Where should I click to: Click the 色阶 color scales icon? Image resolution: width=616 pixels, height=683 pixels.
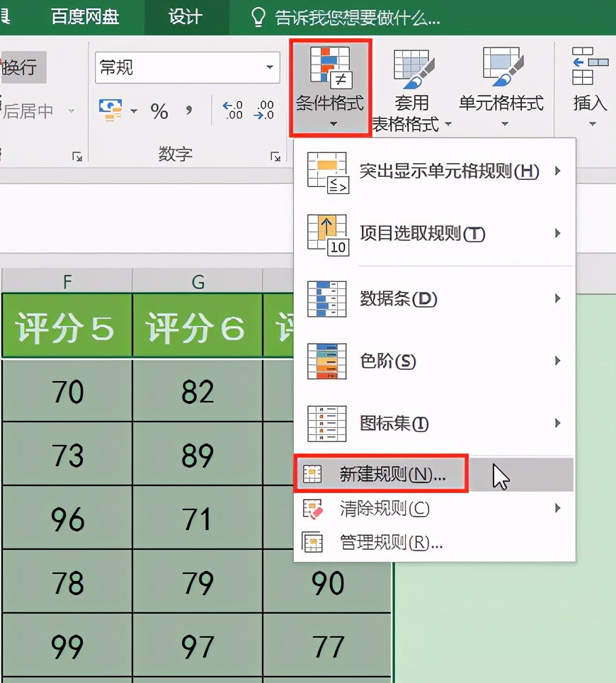(327, 361)
